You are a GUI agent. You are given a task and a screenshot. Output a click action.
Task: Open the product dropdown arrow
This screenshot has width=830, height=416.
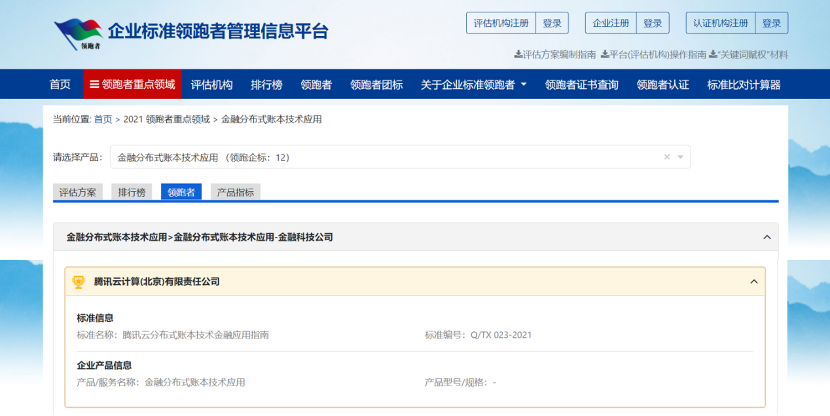pyautogui.click(x=681, y=157)
